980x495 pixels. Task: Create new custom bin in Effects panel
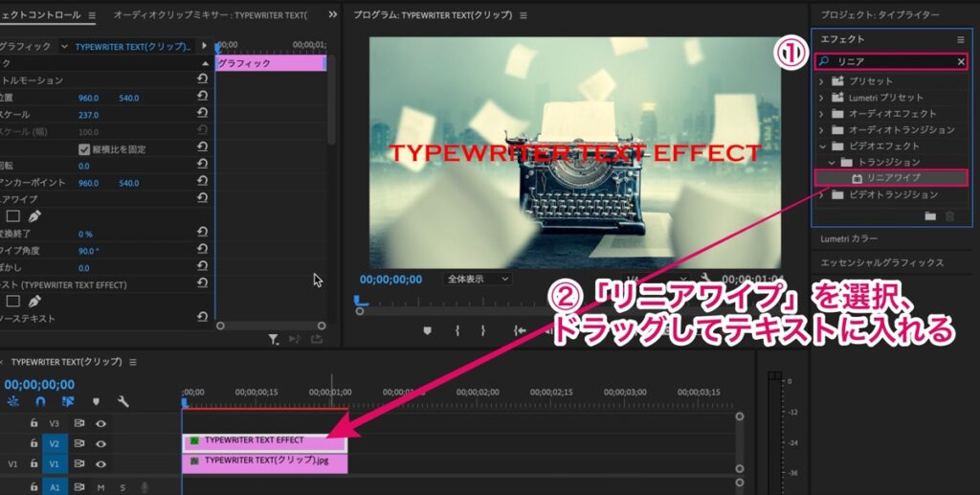coord(930,216)
